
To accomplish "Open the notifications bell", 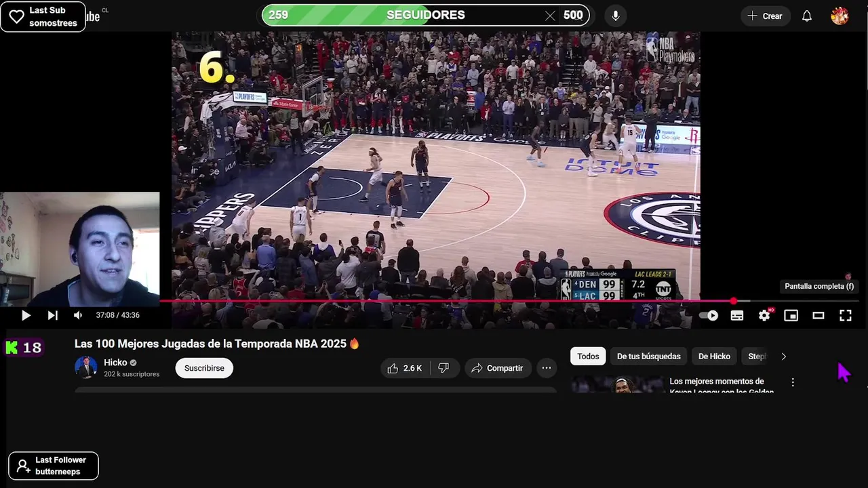I will coord(807,16).
